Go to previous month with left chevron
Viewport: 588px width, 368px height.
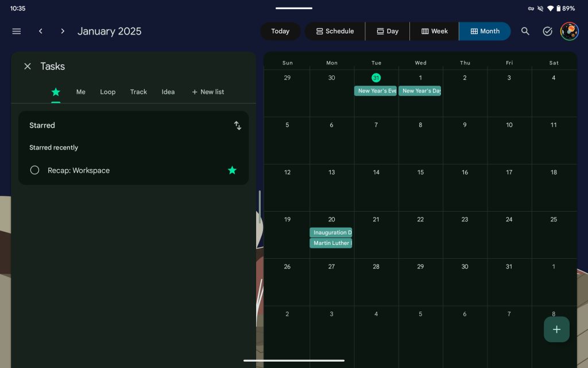point(41,31)
